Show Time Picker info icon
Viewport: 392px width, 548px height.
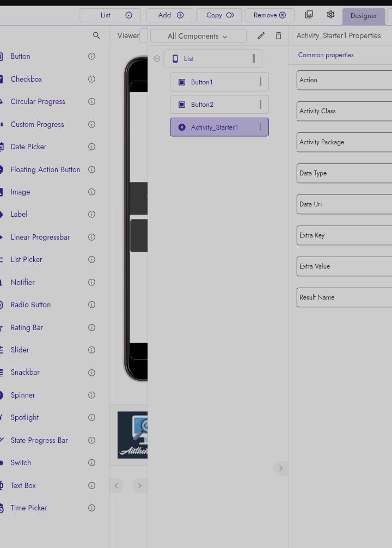coord(91,508)
